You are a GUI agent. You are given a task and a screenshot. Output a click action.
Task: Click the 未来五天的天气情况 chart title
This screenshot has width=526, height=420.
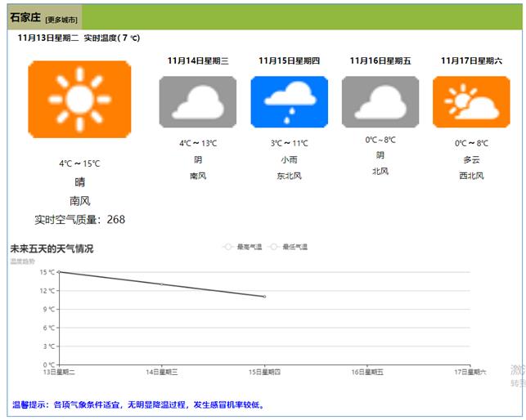51,248
